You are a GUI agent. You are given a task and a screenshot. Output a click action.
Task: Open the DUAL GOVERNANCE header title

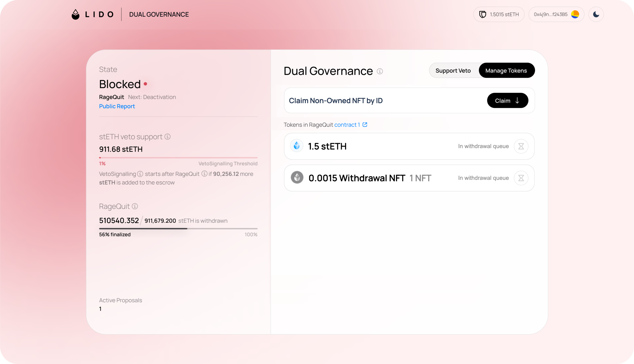tap(159, 14)
